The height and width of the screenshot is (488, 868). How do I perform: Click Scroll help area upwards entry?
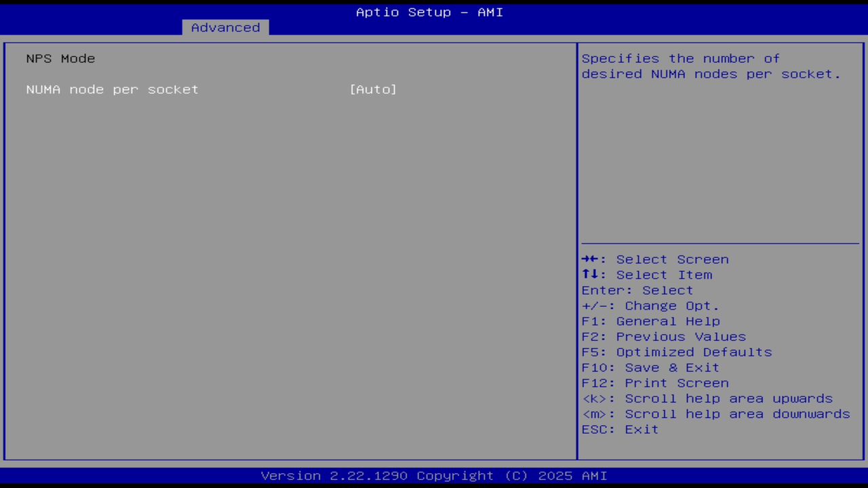click(707, 399)
